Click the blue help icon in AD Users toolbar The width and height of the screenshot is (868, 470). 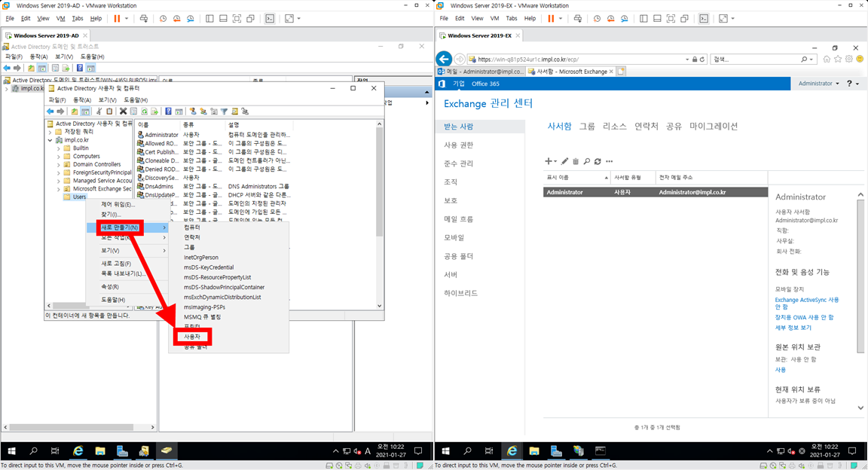click(x=168, y=111)
